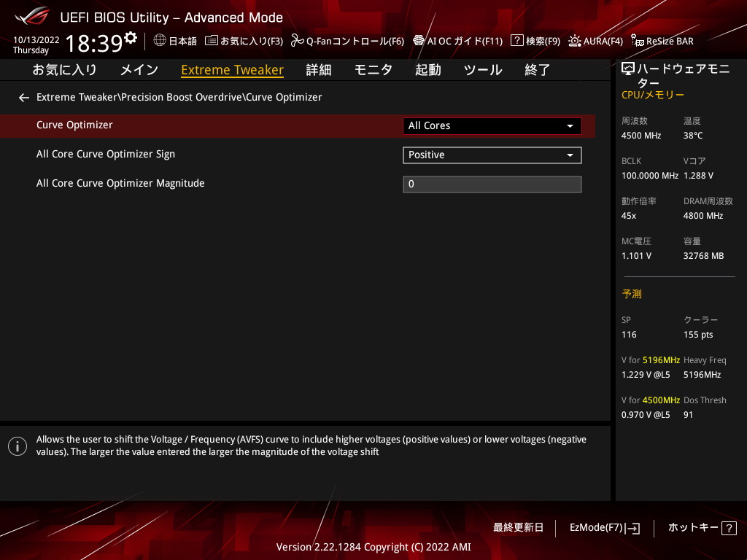Click the 38°C temperature value

coord(693,136)
